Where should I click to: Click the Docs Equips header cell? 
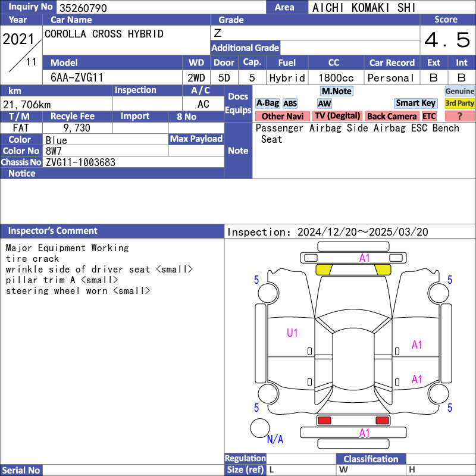tap(238, 104)
